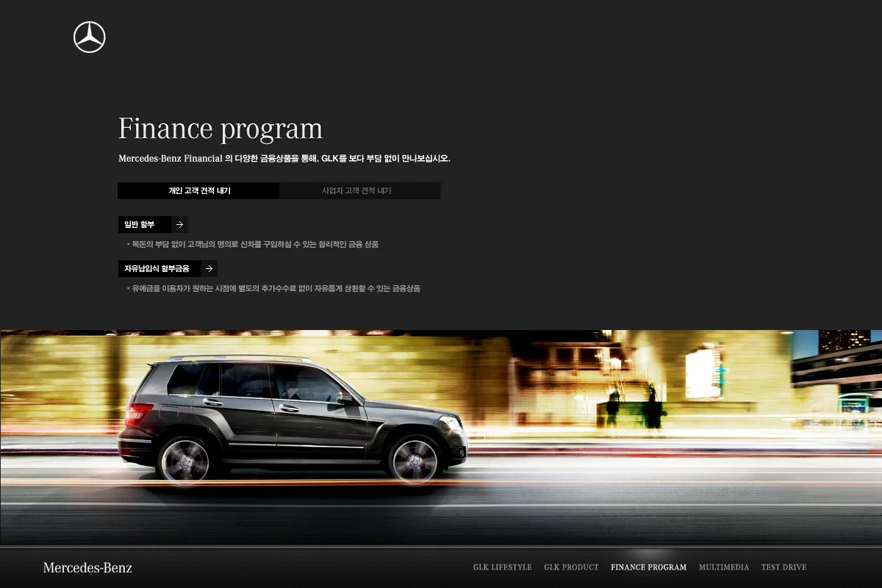Select FINANCE PROGRAM in the footer navigation
Screen dimensions: 882x588
(648, 567)
